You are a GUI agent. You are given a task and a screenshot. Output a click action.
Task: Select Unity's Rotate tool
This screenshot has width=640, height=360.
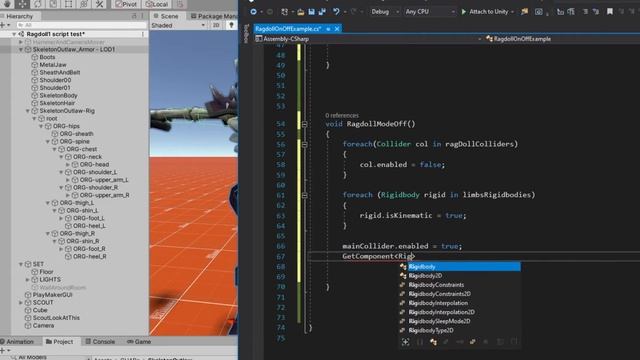(x=38, y=4)
